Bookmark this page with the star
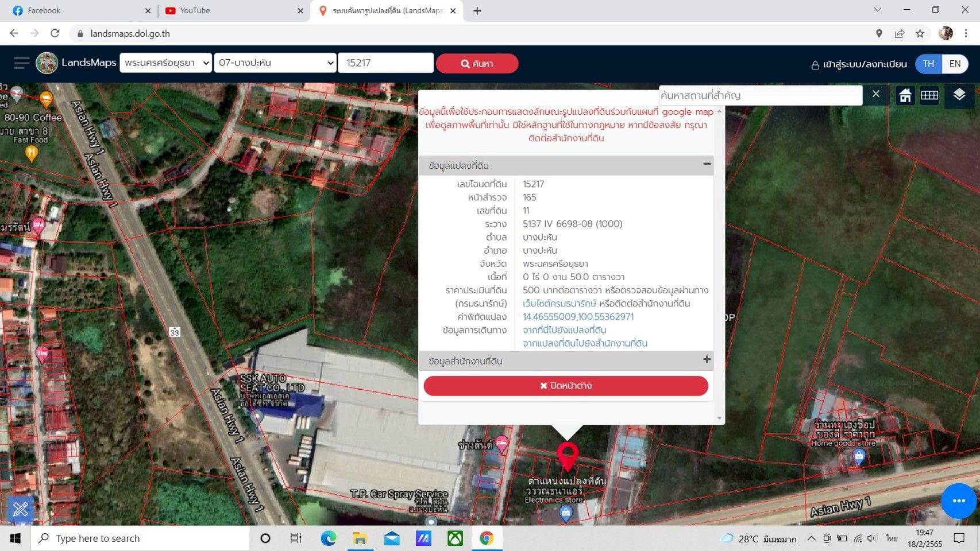The image size is (980, 551). 920,33
